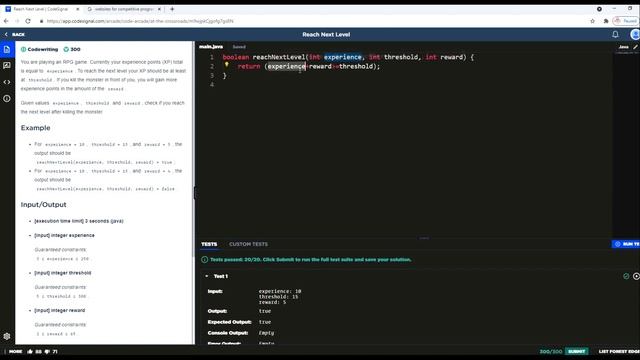This screenshot has width=640, height=360.
Task: Click line 4 in the code editor
Action: pyautogui.click(x=211, y=84)
